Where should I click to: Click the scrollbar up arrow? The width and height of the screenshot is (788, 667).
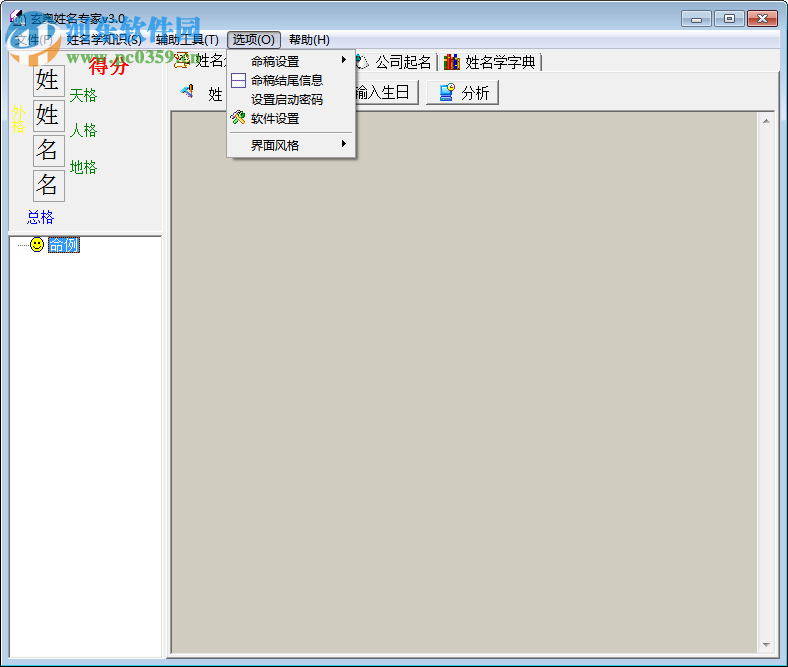coord(766,121)
